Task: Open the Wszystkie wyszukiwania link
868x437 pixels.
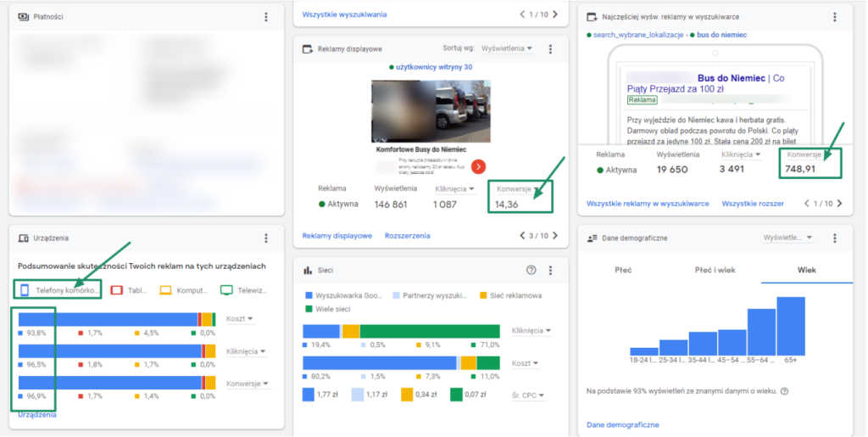Action: click(344, 14)
